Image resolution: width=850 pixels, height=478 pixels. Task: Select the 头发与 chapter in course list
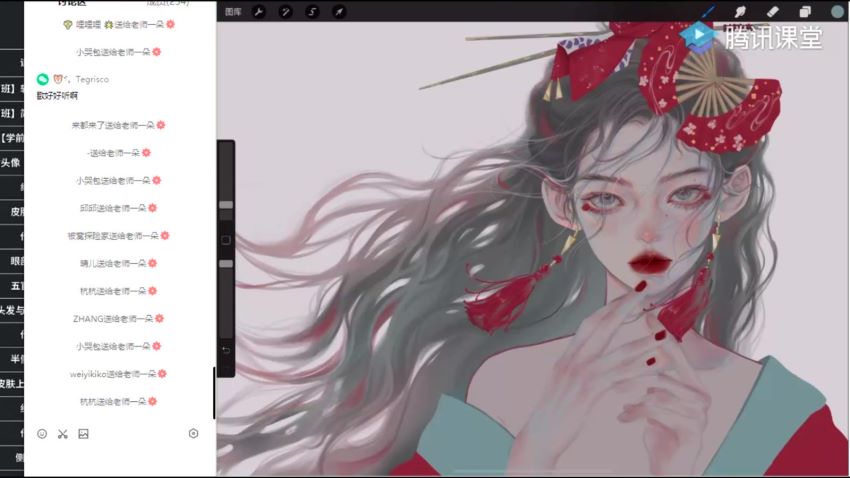click(x=12, y=310)
